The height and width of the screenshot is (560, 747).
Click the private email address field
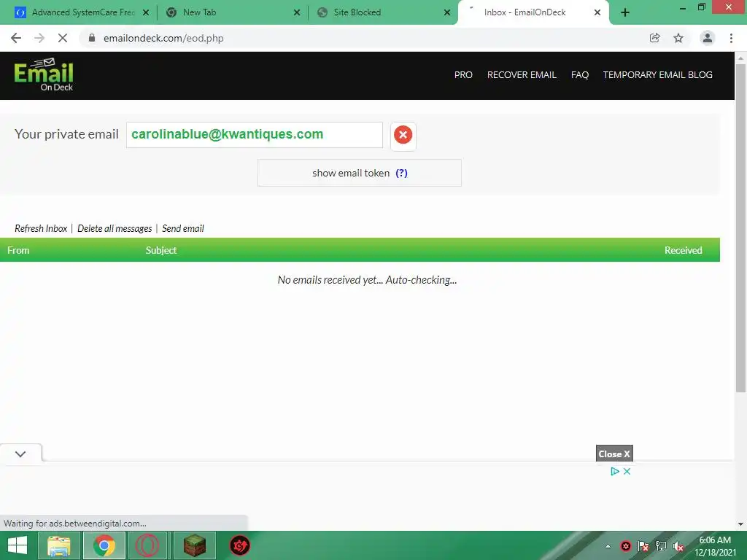point(255,135)
